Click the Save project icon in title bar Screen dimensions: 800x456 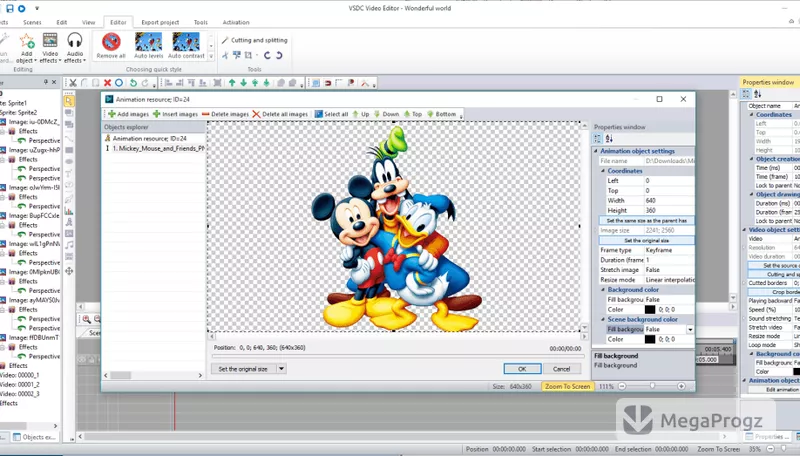pos(10,8)
